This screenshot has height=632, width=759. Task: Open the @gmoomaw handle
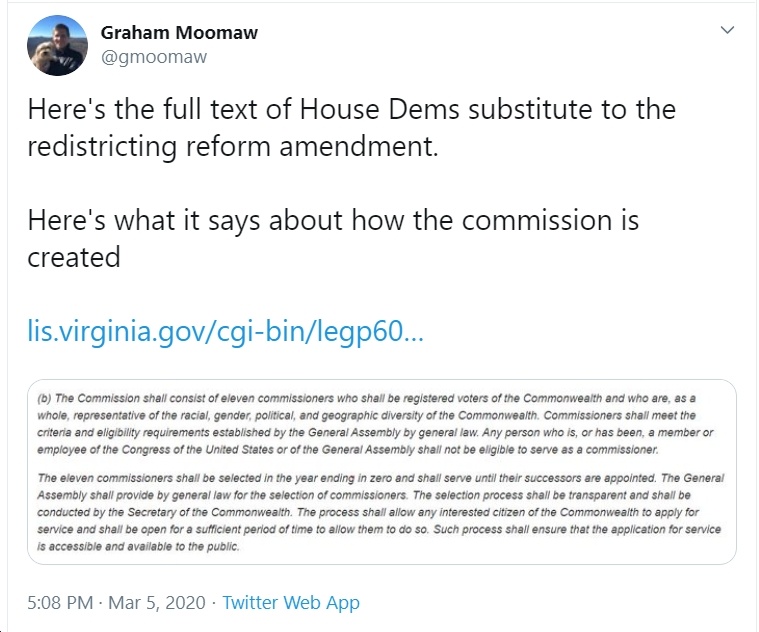pos(153,57)
